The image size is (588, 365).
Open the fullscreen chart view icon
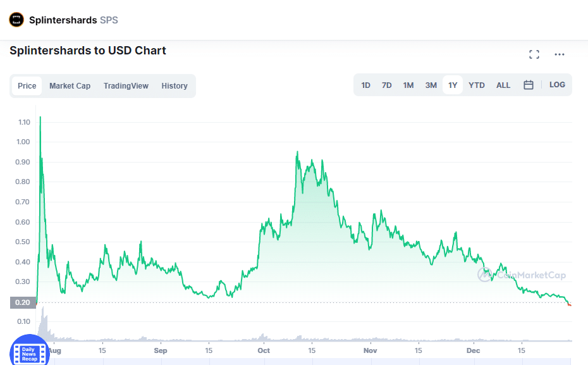(x=534, y=54)
